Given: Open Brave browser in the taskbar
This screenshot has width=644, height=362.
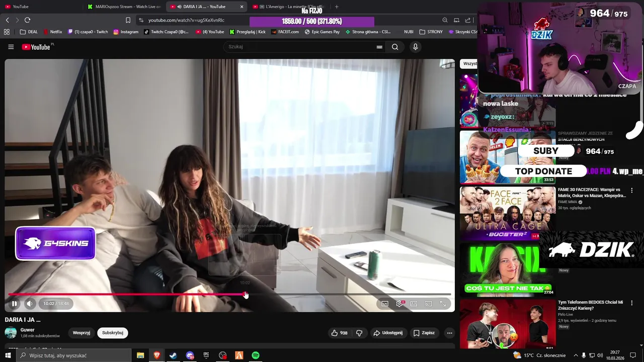Looking at the screenshot, I should [x=157, y=355].
